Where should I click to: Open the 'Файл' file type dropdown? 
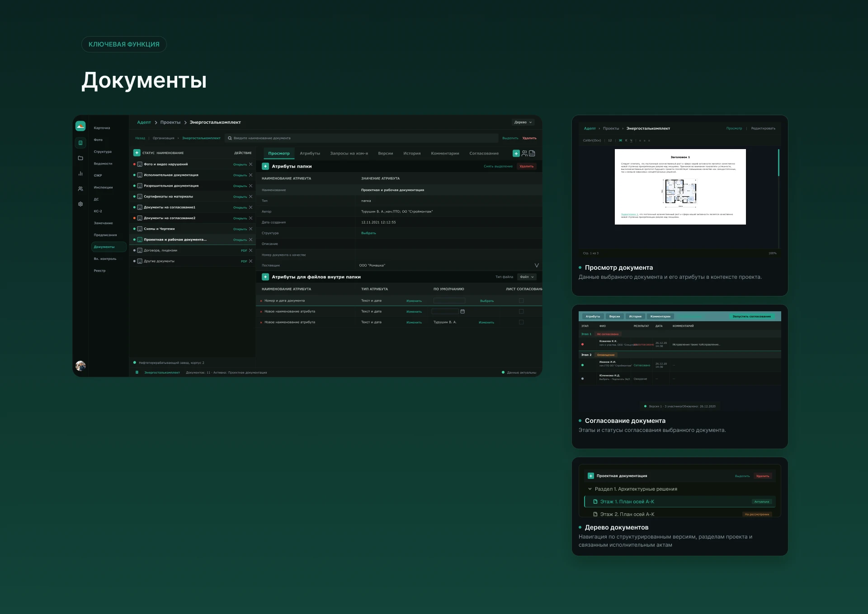coord(527,277)
